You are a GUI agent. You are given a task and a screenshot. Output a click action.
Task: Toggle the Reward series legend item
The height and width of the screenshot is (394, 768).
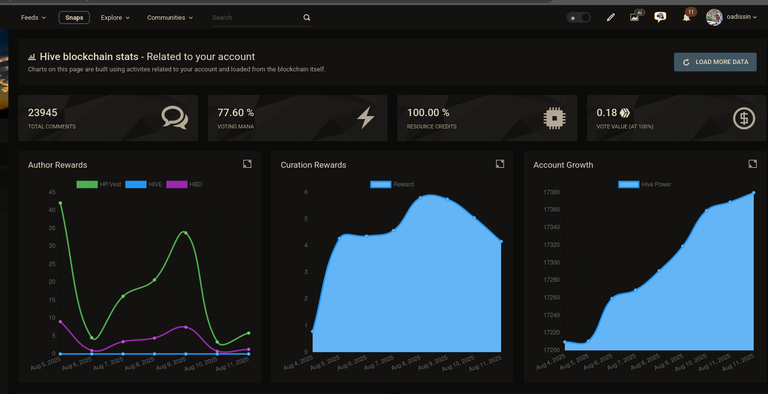pyautogui.click(x=392, y=184)
